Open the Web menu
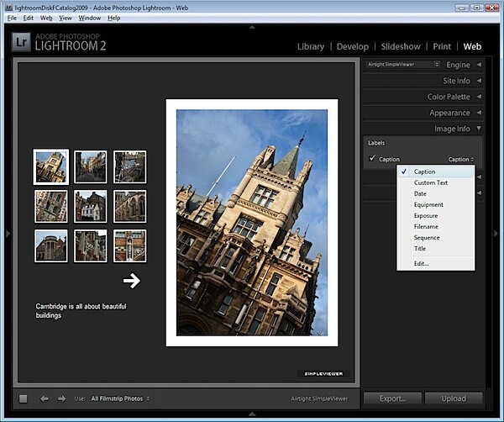 coord(46,18)
